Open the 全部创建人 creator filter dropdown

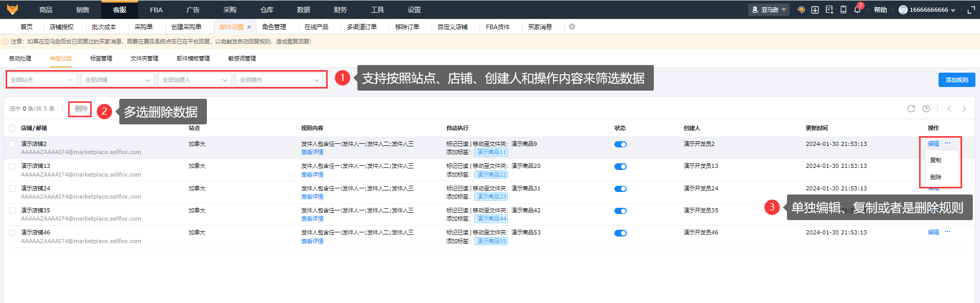(x=195, y=80)
